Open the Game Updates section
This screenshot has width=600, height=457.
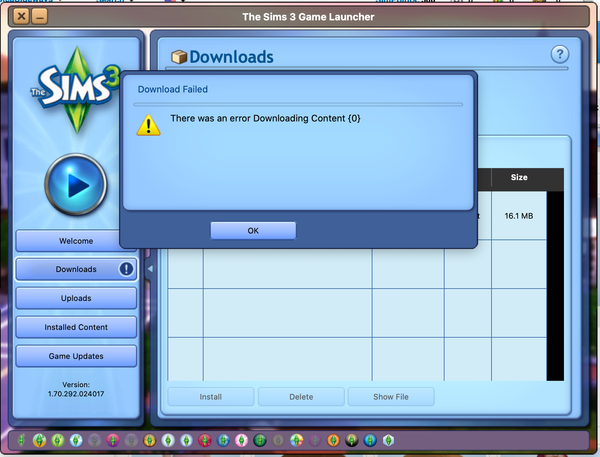tap(76, 356)
